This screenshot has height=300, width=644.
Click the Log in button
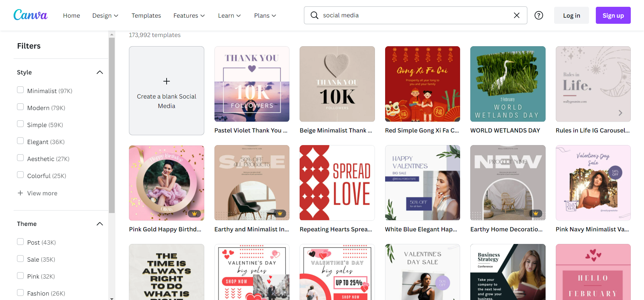[x=571, y=15]
